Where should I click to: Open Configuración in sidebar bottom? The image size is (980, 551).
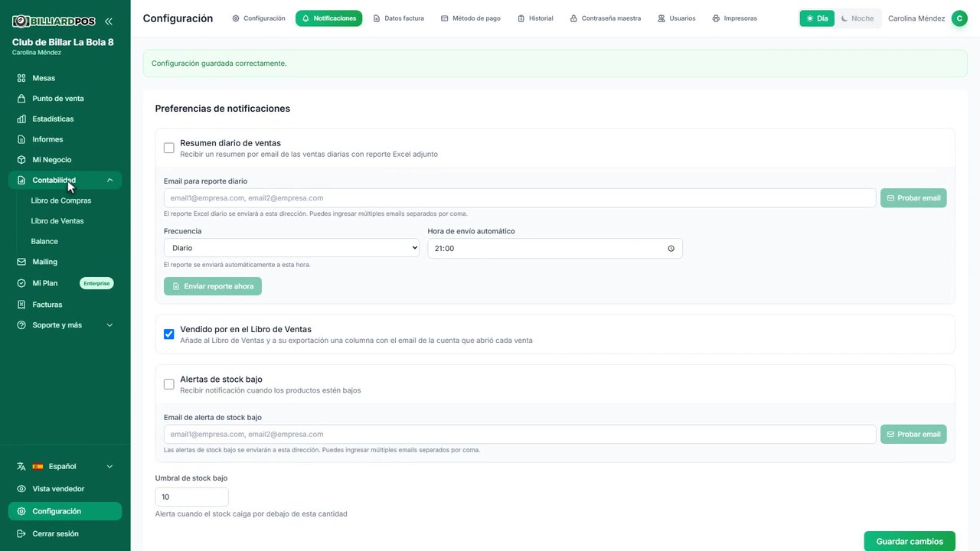(x=65, y=511)
